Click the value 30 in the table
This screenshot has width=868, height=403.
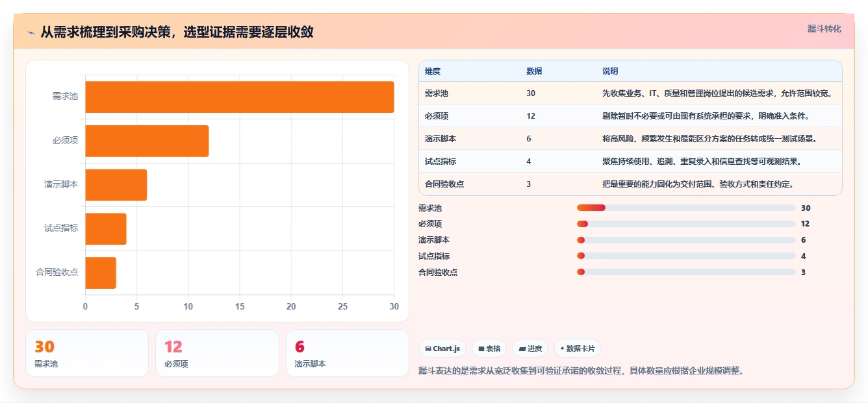click(531, 93)
